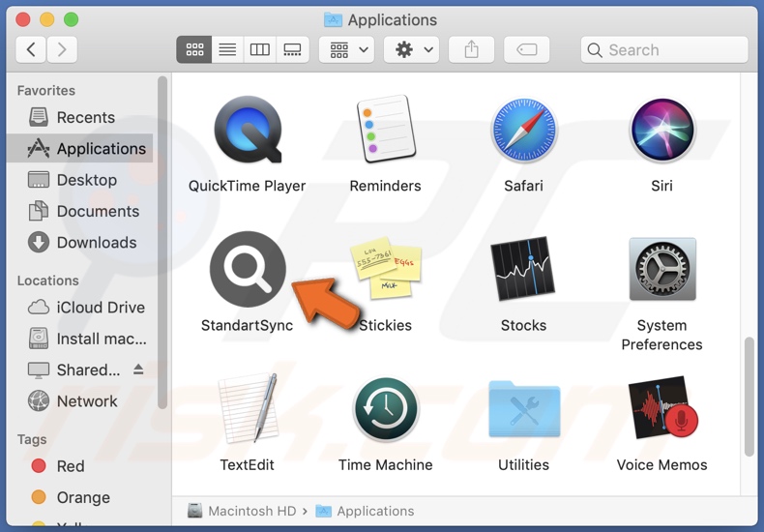Click the Share toolbar button
Viewport: 764px width, 532px height.
click(x=471, y=49)
